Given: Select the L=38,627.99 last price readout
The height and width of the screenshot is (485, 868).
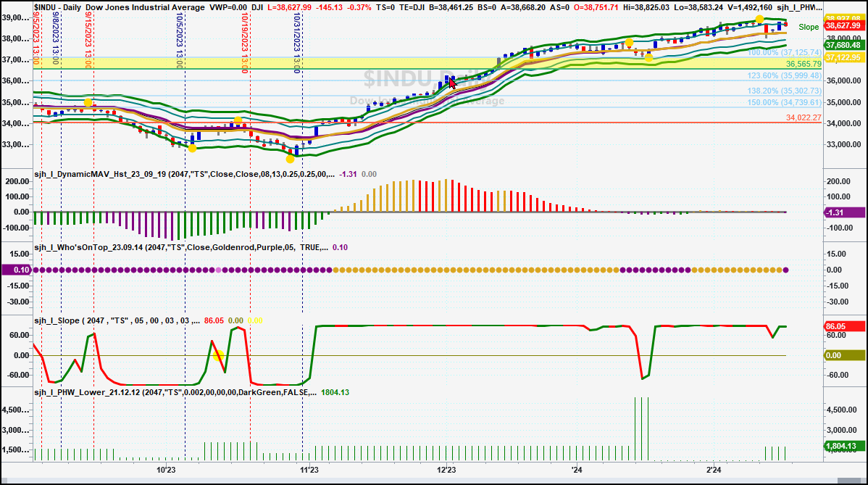Looking at the screenshot, I should tap(289, 8).
